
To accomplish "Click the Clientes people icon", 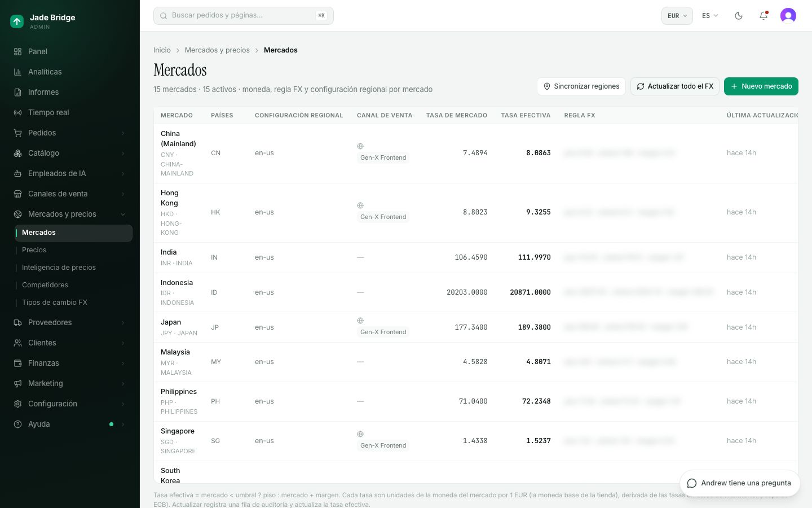I will point(18,343).
